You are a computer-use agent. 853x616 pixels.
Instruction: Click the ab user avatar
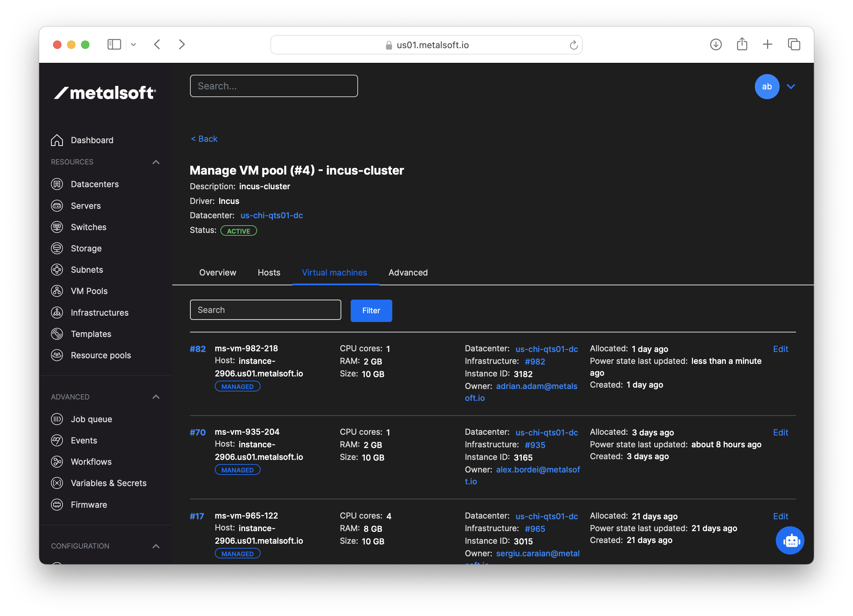click(766, 87)
